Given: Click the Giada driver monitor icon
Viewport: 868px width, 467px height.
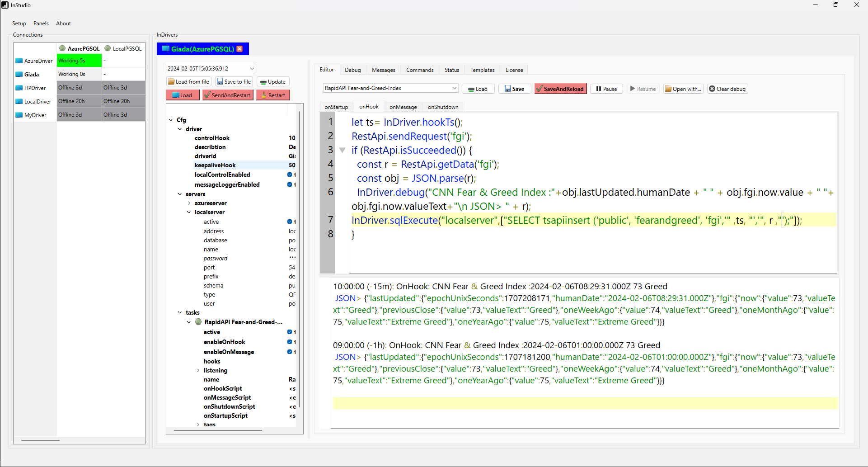Looking at the screenshot, I should click(x=19, y=74).
